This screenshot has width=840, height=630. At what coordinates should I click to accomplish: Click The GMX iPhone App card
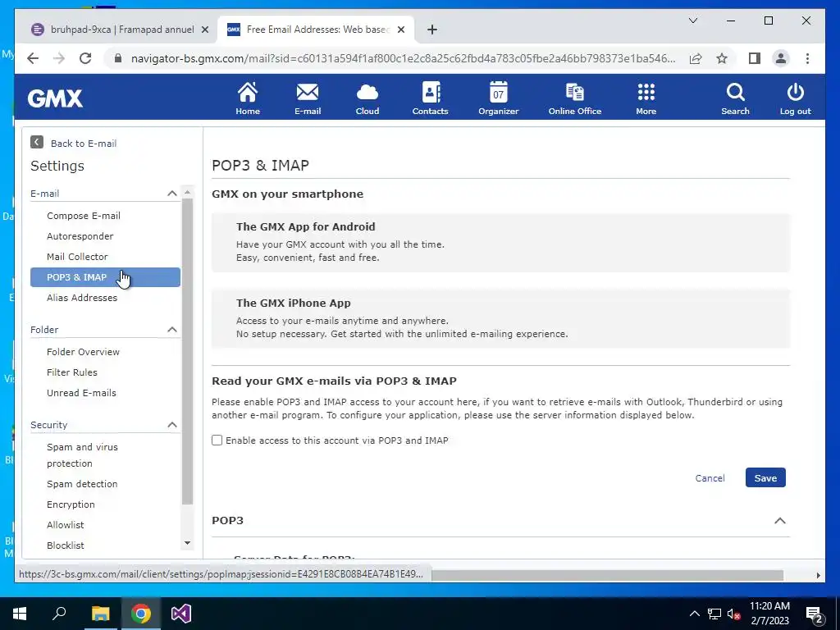click(500, 318)
